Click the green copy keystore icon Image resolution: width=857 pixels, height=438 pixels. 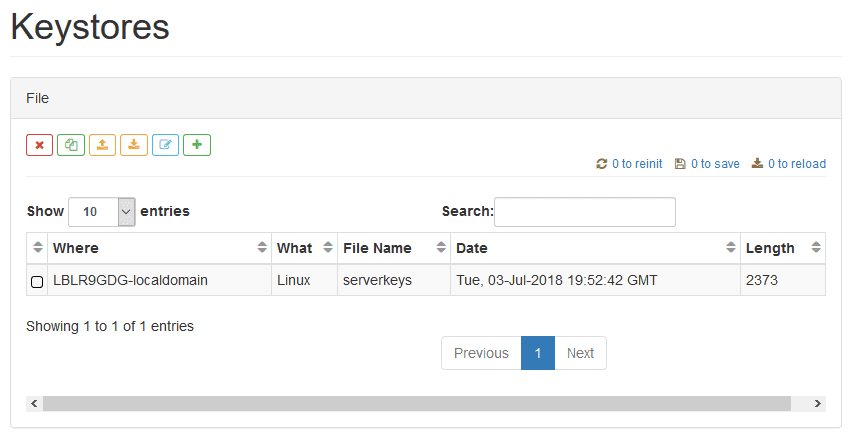click(71, 145)
